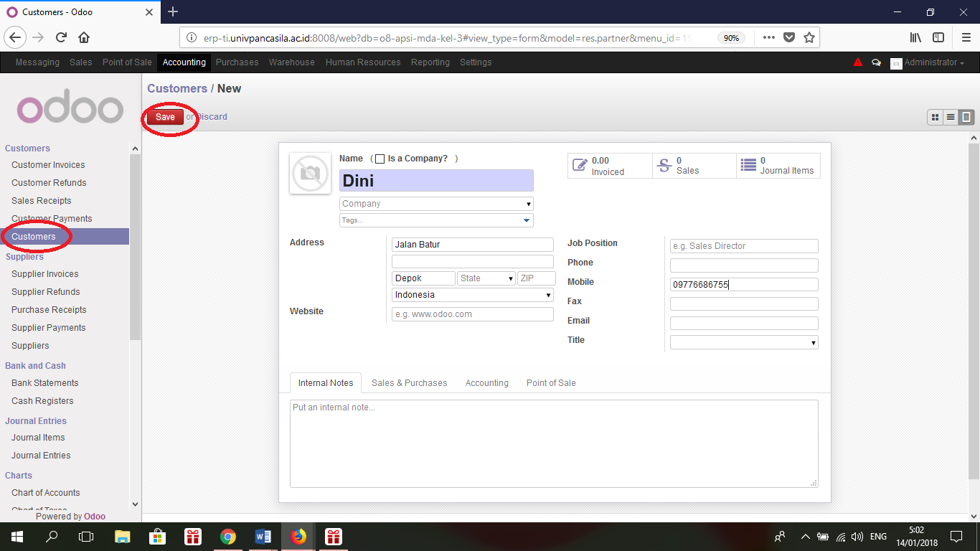Click the contact photo placeholder

[310, 173]
